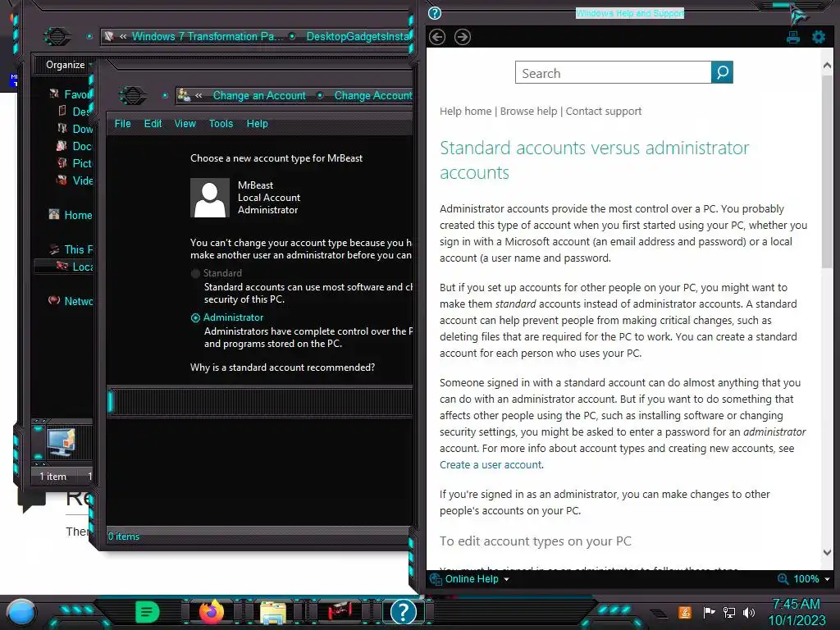Screen dimensions: 840x630
Task: Launch Firefox from the taskbar
Action: (212, 612)
